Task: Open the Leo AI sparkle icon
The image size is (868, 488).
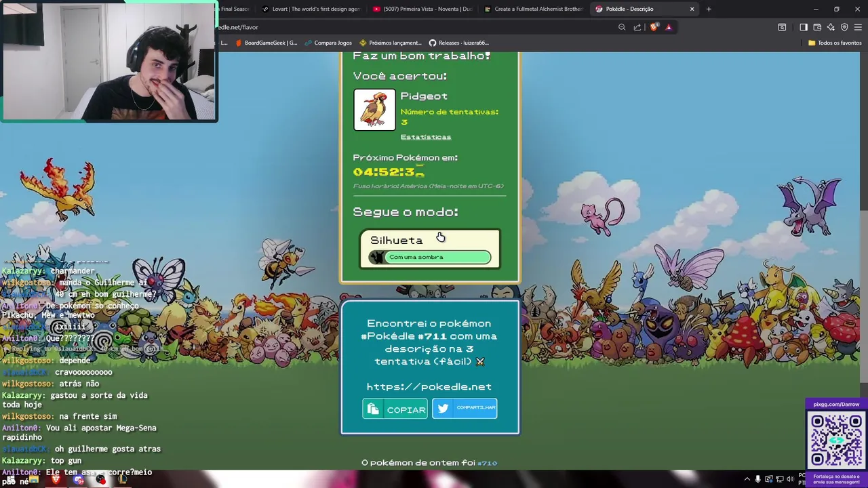Action: point(831,27)
